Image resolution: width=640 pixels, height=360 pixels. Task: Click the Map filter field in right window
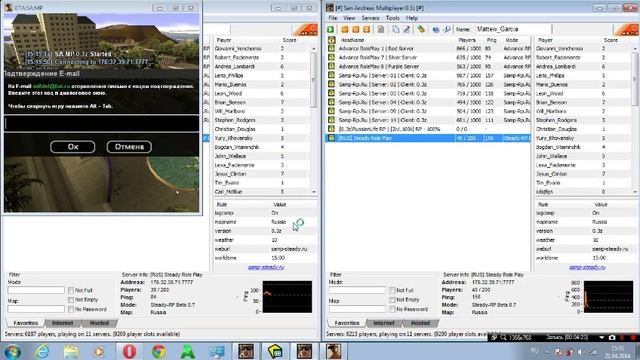point(357,309)
